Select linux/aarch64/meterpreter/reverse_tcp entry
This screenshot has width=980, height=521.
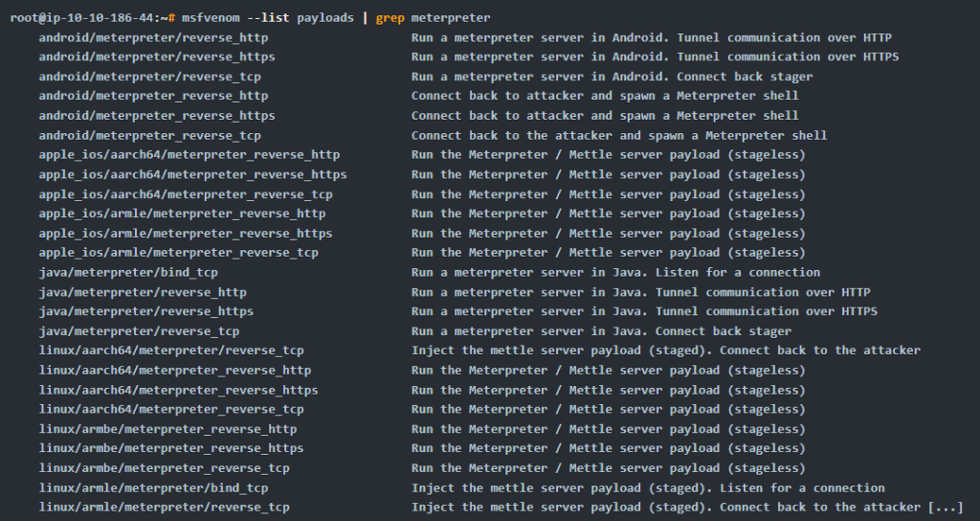tap(171, 351)
